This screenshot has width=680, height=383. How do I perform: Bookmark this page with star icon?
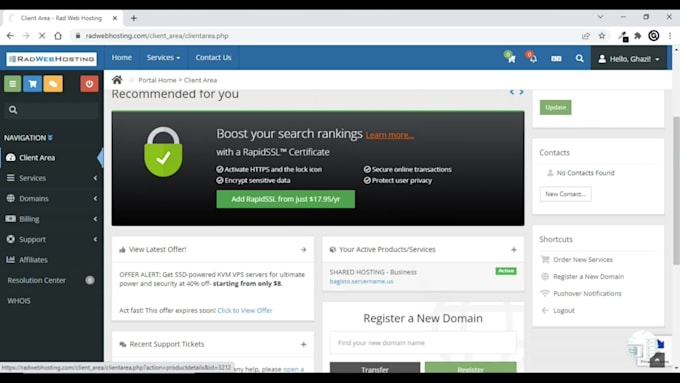pos(602,36)
